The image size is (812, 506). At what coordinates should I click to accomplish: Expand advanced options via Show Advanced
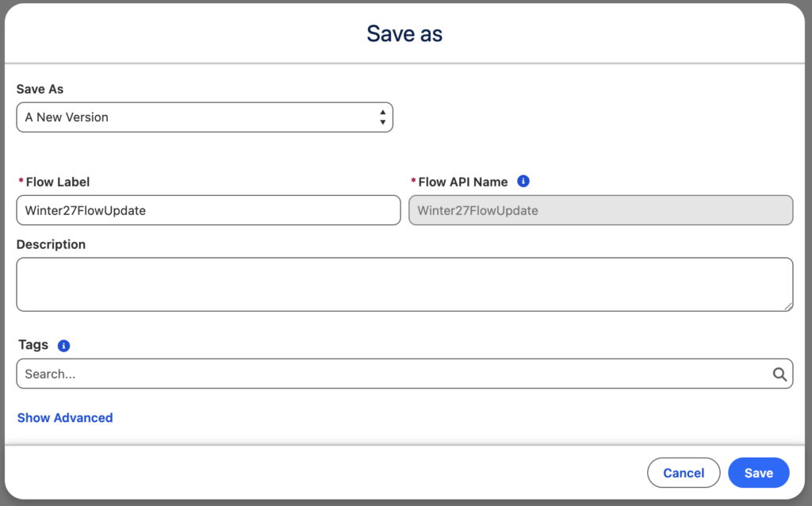pos(65,417)
